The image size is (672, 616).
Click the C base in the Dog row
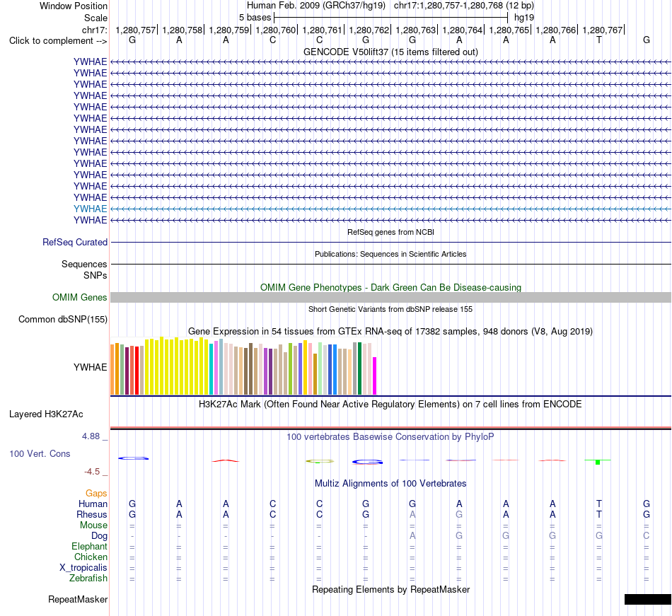(647, 536)
